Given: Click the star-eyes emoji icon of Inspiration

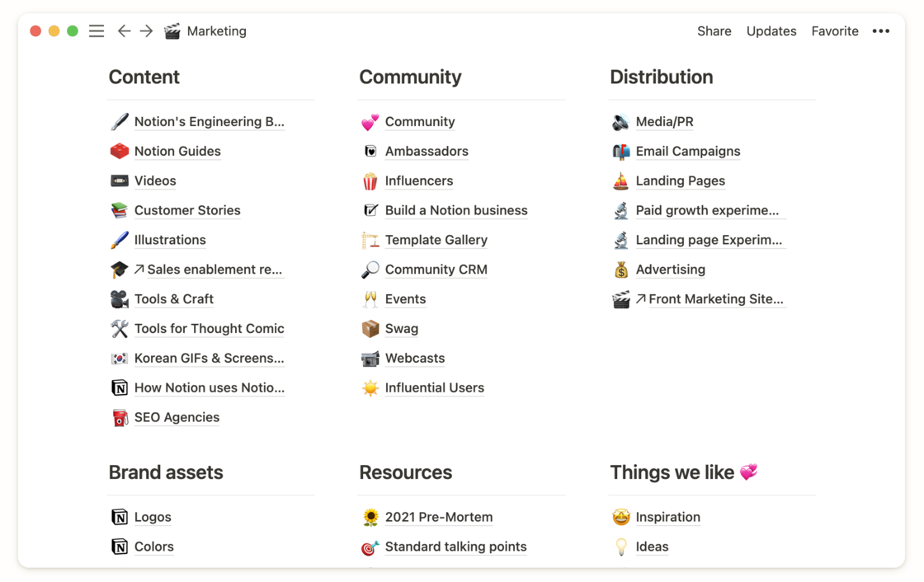Looking at the screenshot, I should [x=620, y=517].
